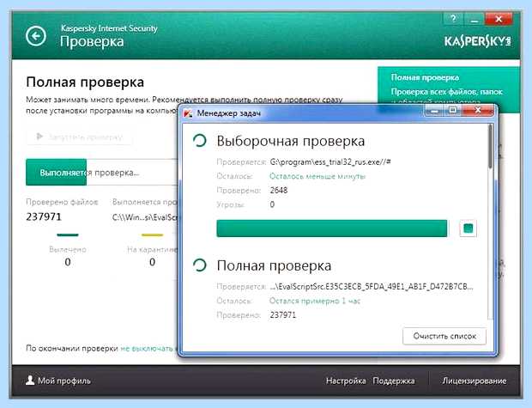Click the Полная проверка main page heading
The height and width of the screenshot is (408, 532).
point(85,82)
